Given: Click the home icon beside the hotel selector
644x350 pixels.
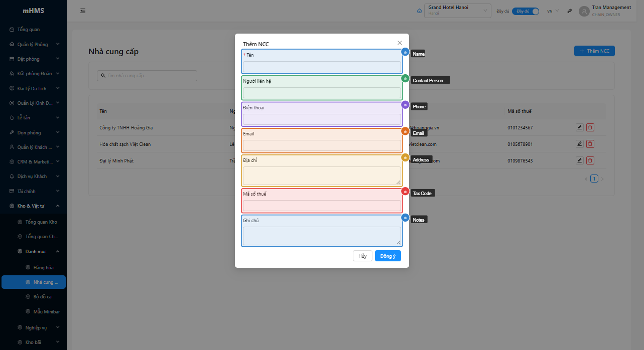Looking at the screenshot, I should [x=420, y=11].
